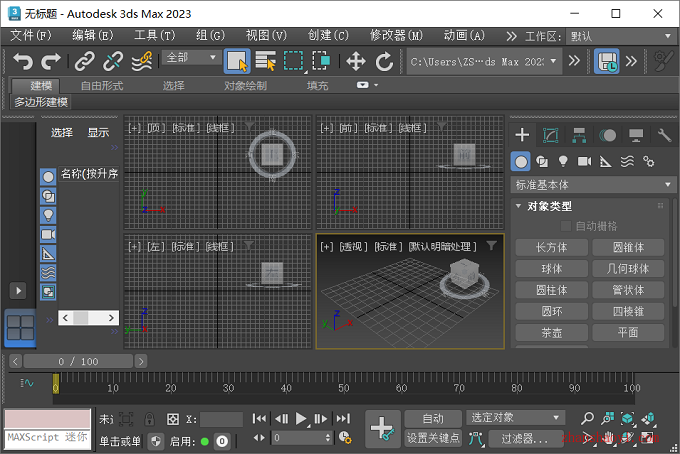Open the Motion panel tab
This screenshot has height=454, width=680.
(608, 135)
